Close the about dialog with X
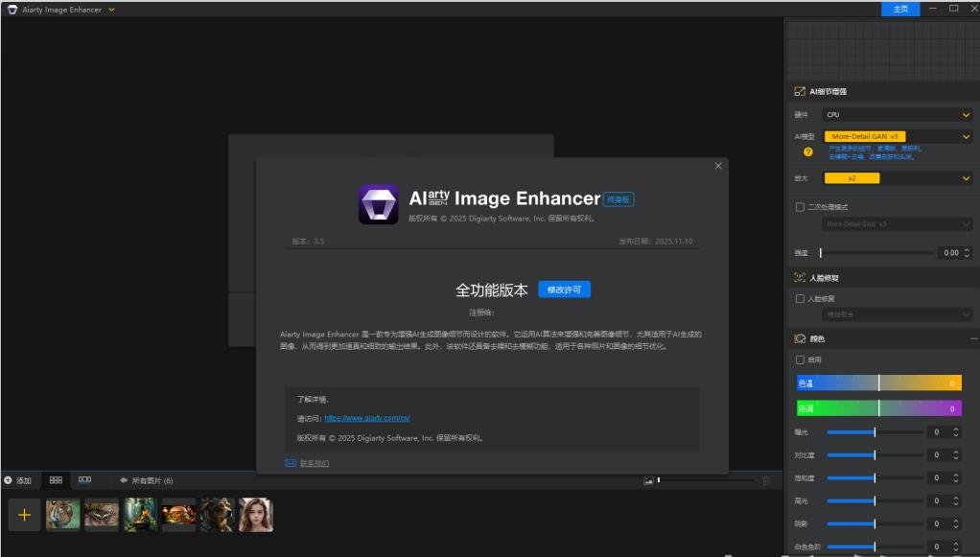Viewport: 980px width, 557px height. 718,166
